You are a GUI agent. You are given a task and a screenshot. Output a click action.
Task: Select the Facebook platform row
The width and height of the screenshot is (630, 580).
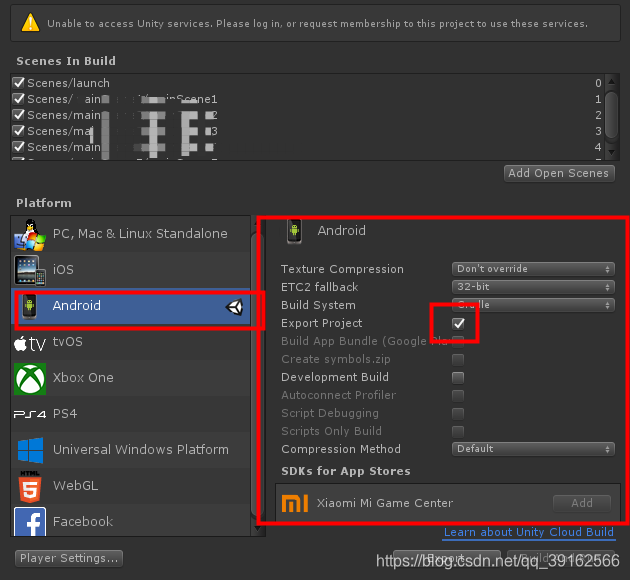point(131,520)
